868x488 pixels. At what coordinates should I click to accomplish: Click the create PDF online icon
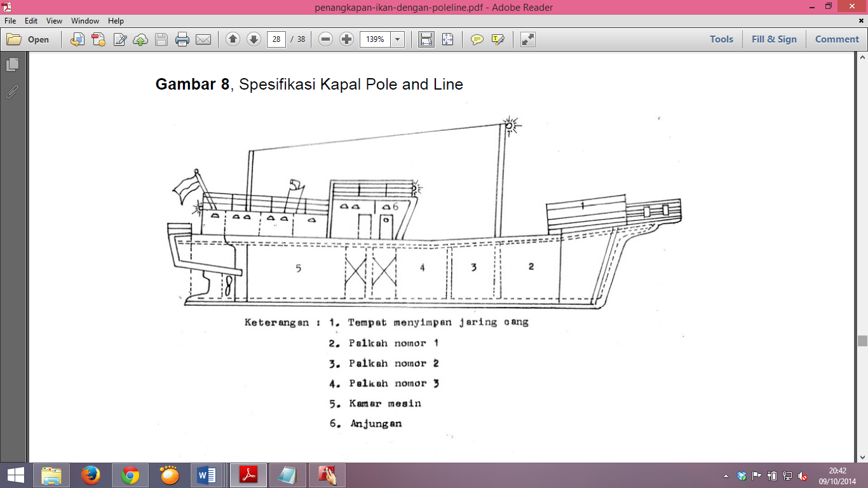point(98,39)
